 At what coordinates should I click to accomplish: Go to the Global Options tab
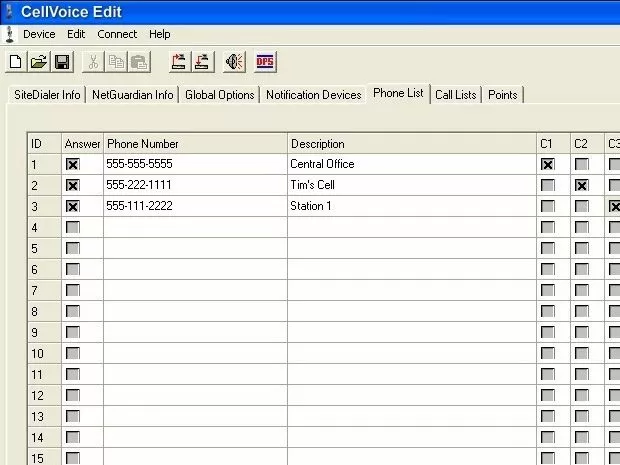(x=219, y=95)
